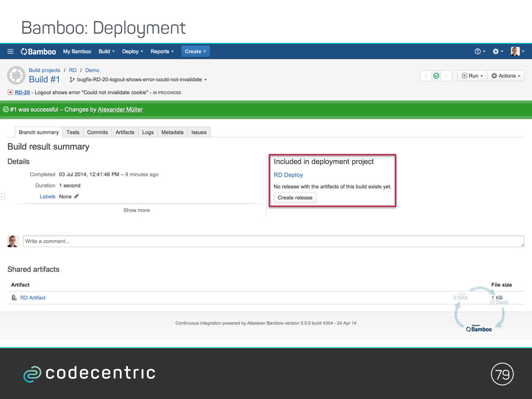The height and width of the screenshot is (399, 532).
Task: Click the footer Bamboo version text
Action: pyautogui.click(x=265, y=323)
